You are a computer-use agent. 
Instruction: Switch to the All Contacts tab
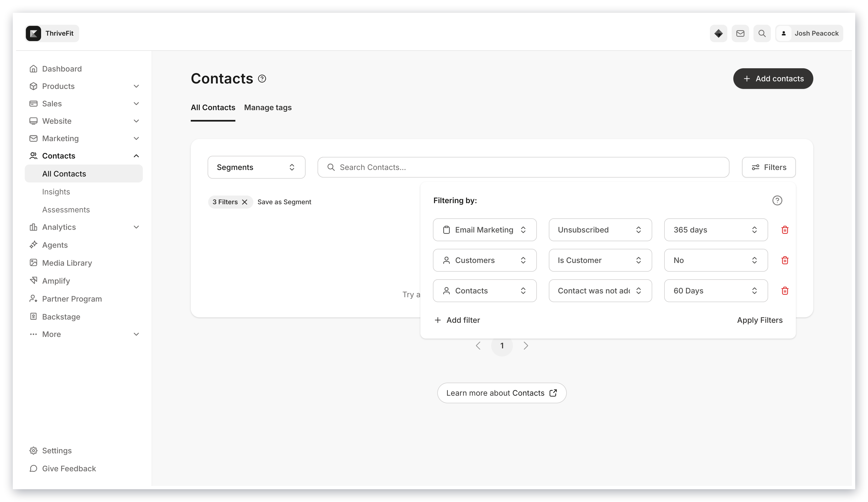(x=213, y=108)
